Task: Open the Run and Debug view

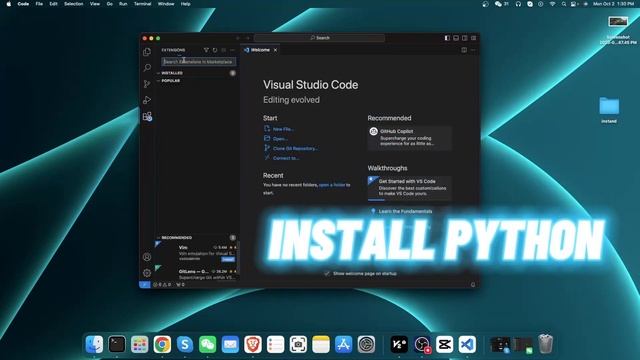Action: coord(147,100)
